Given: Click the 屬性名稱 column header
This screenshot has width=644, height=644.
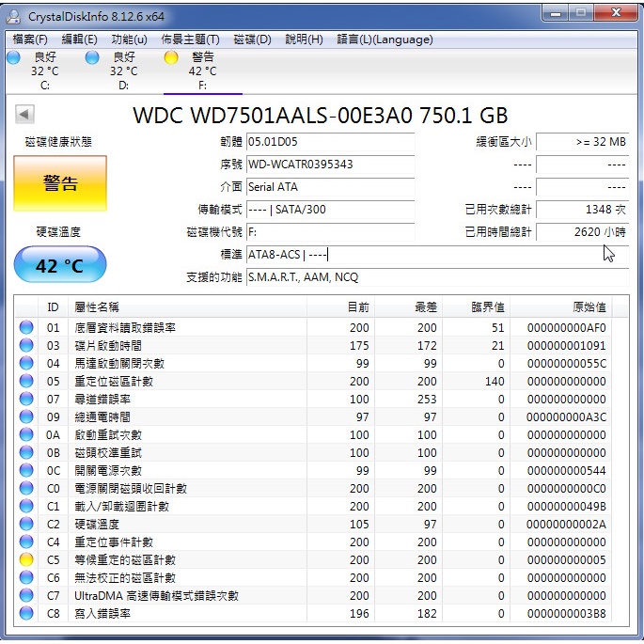Looking at the screenshot, I should [97, 307].
